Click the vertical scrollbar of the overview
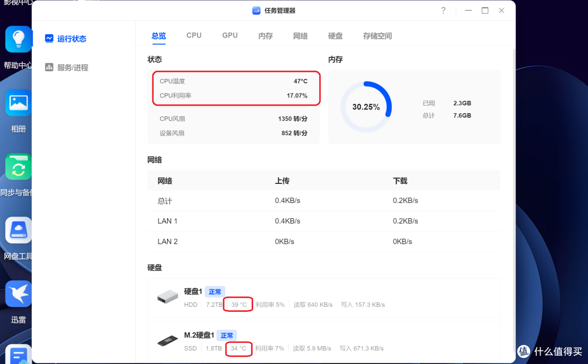588x364 pixels. pos(514,201)
